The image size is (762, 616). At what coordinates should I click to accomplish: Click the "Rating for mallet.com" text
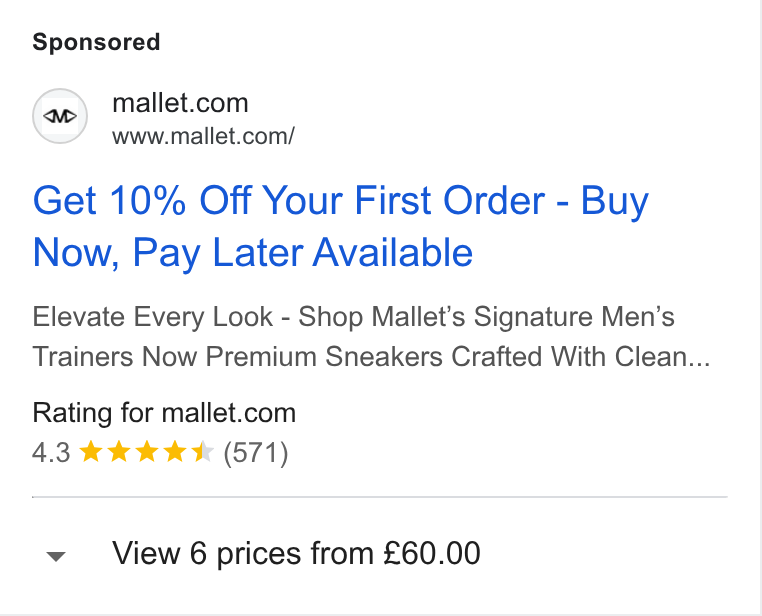pos(164,413)
